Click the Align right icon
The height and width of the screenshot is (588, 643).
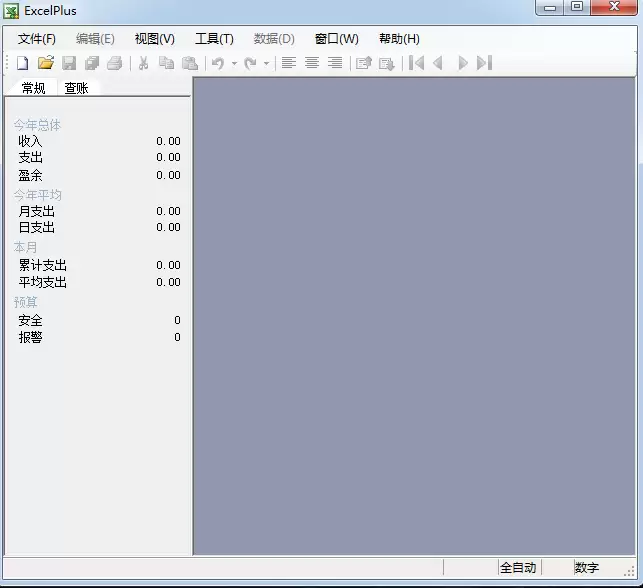pyautogui.click(x=335, y=63)
